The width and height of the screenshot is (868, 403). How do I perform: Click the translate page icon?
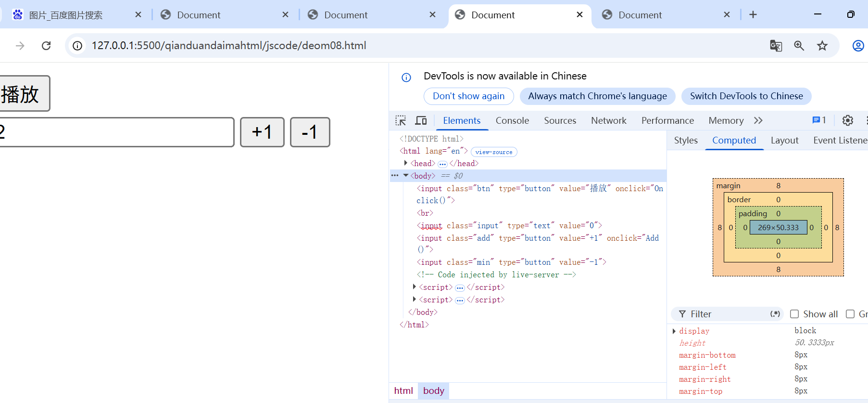[776, 46]
